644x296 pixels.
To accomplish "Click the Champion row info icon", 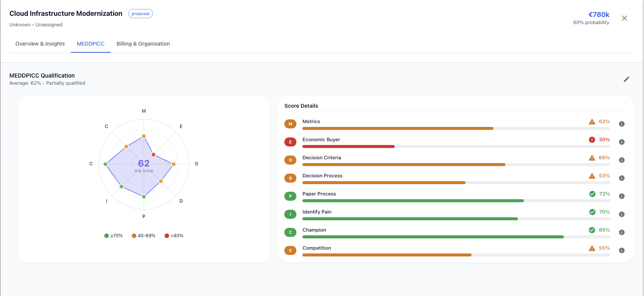I will pos(622,232).
